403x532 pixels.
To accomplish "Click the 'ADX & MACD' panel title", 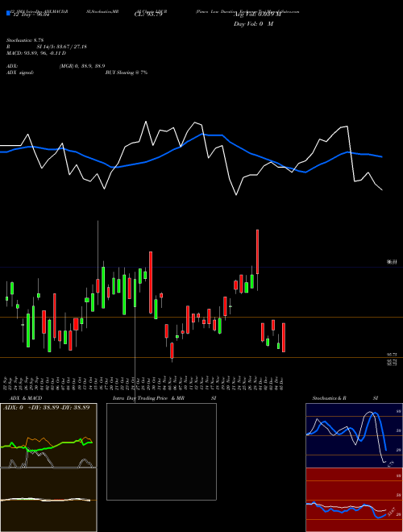I will pyautogui.click(x=26, y=398).
